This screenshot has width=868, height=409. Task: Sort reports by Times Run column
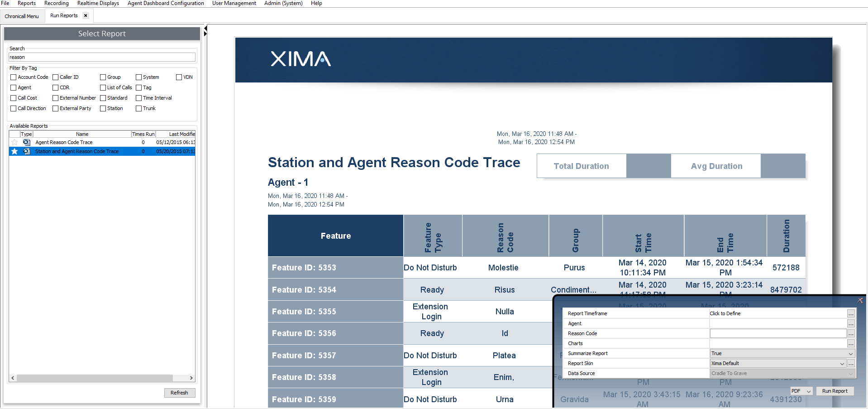click(x=143, y=134)
